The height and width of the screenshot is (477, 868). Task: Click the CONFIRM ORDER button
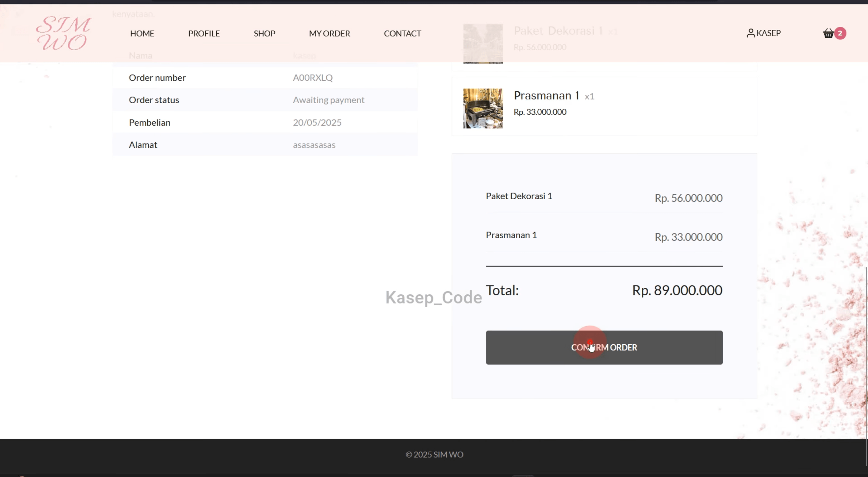(604, 347)
